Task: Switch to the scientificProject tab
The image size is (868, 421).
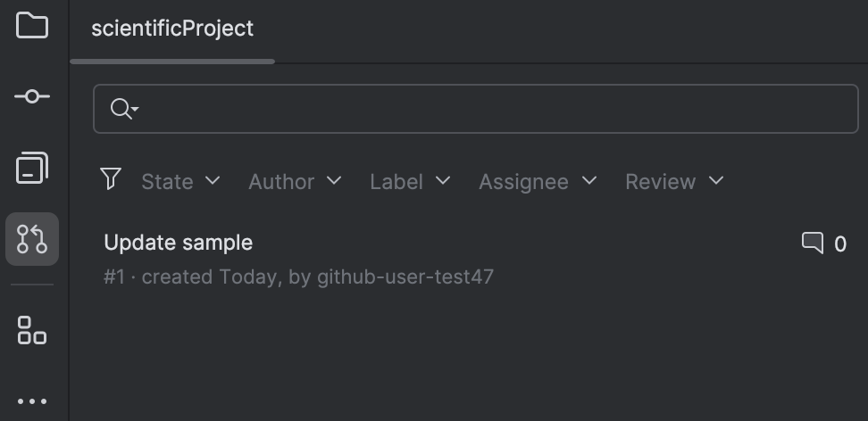Action: pos(172,29)
